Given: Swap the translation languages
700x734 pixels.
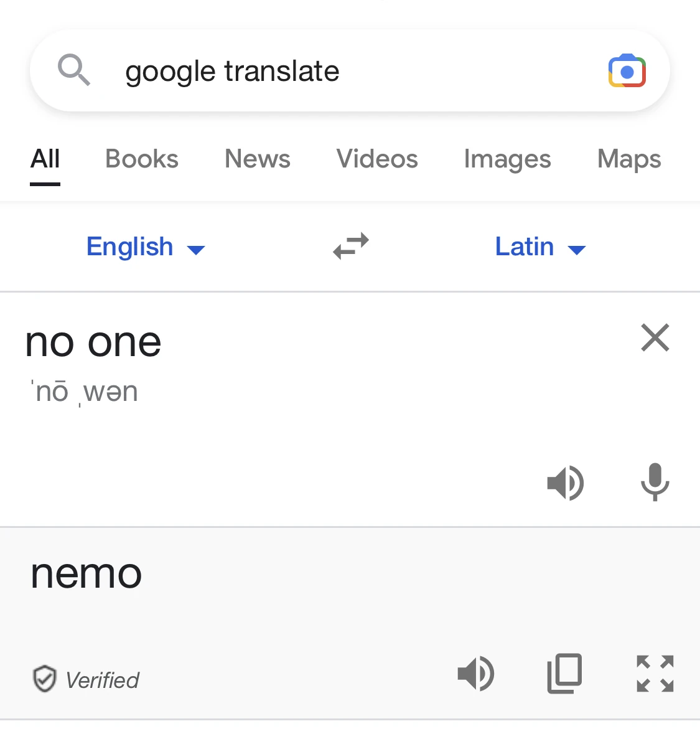Looking at the screenshot, I should point(350,247).
